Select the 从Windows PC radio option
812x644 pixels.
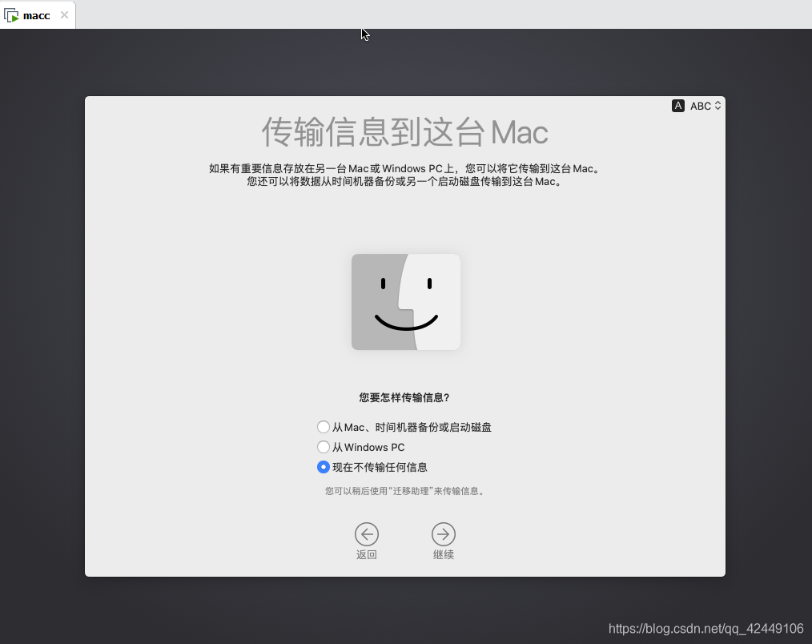click(x=324, y=447)
